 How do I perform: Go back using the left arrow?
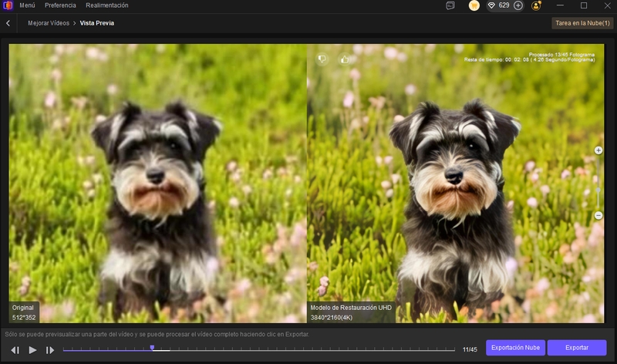click(8, 23)
